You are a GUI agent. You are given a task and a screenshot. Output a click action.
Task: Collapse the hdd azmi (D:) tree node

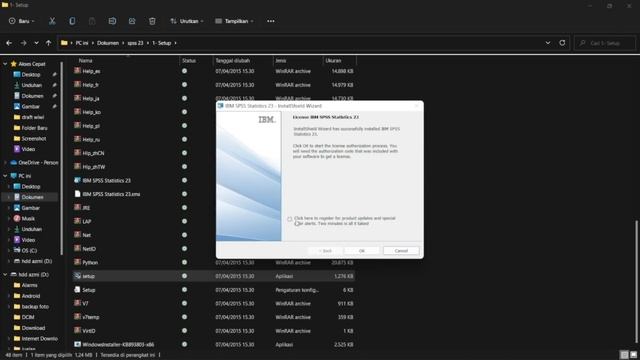click(5, 275)
